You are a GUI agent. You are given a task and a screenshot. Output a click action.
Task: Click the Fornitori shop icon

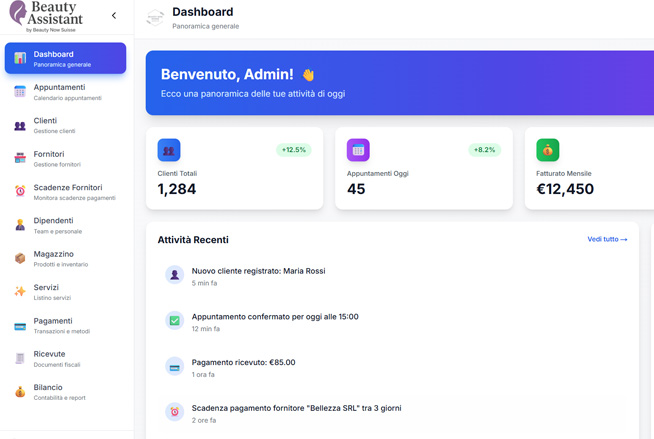(x=20, y=158)
